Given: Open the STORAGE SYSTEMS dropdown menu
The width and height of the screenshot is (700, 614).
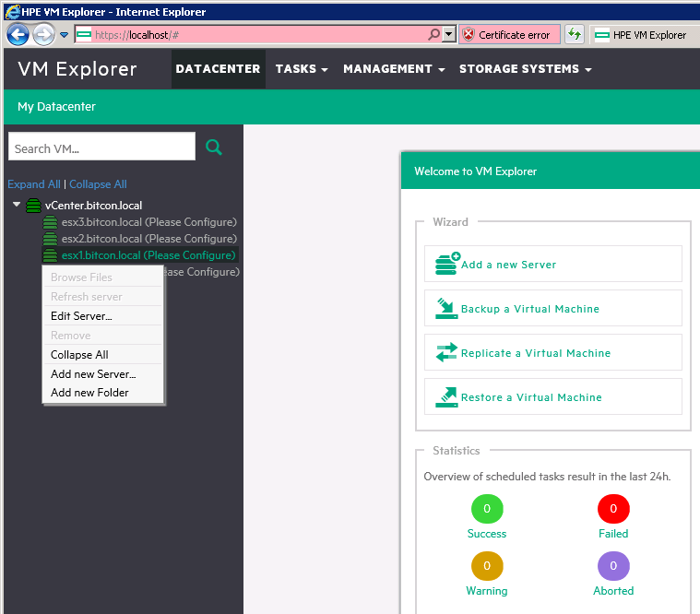Looking at the screenshot, I should coord(526,69).
